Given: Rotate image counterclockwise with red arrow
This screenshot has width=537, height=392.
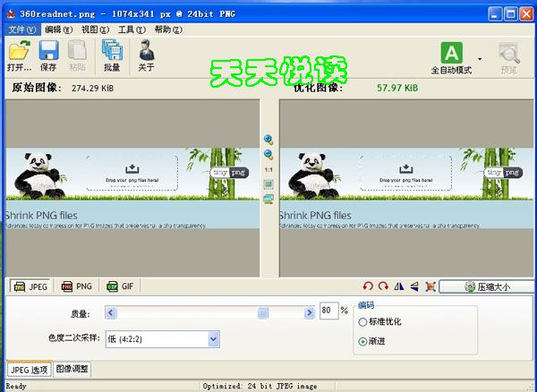Looking at the screenshot, I should (368, 286).
